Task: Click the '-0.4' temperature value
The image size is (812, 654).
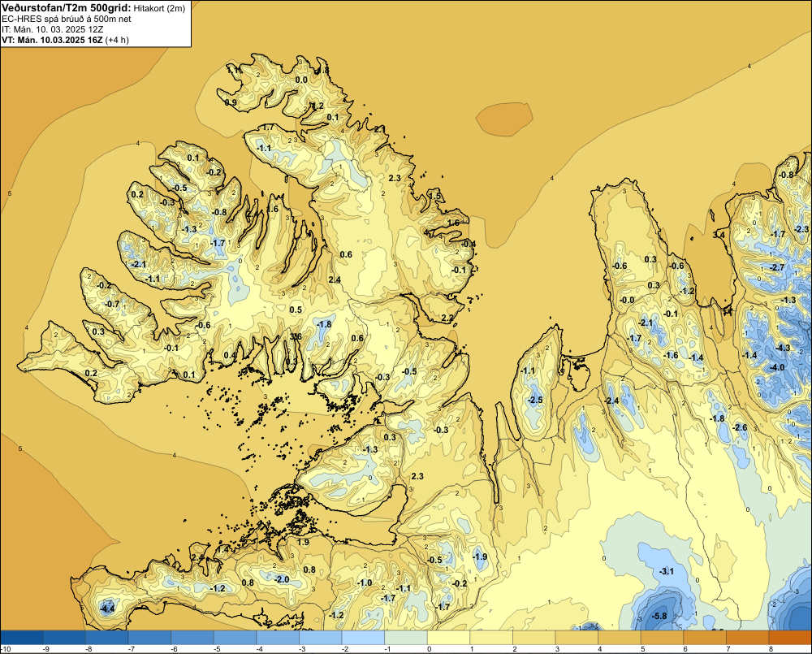Action: click(469, 244)
